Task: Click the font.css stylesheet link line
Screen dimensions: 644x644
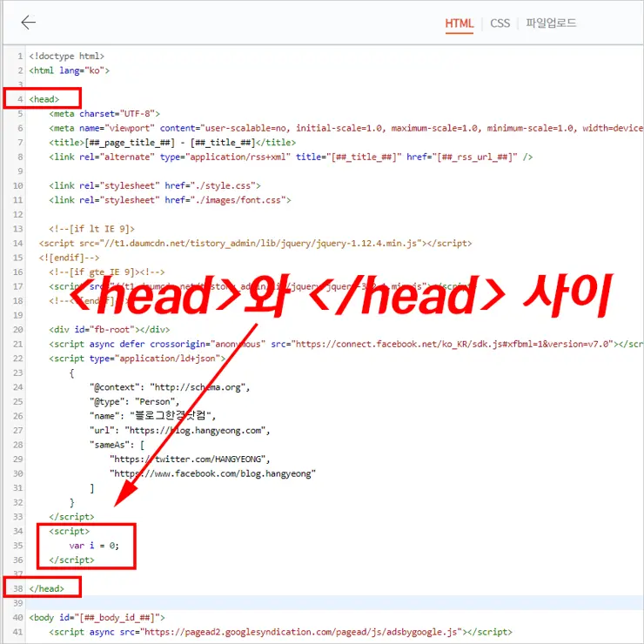Action: pyautogui.click(x=170, y=199)
